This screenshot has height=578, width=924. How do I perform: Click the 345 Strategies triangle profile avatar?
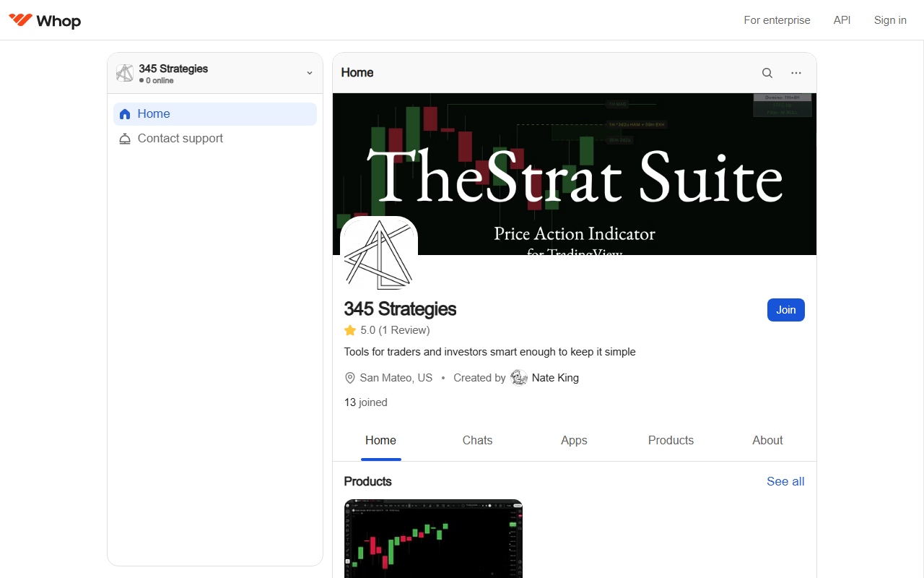379,255
